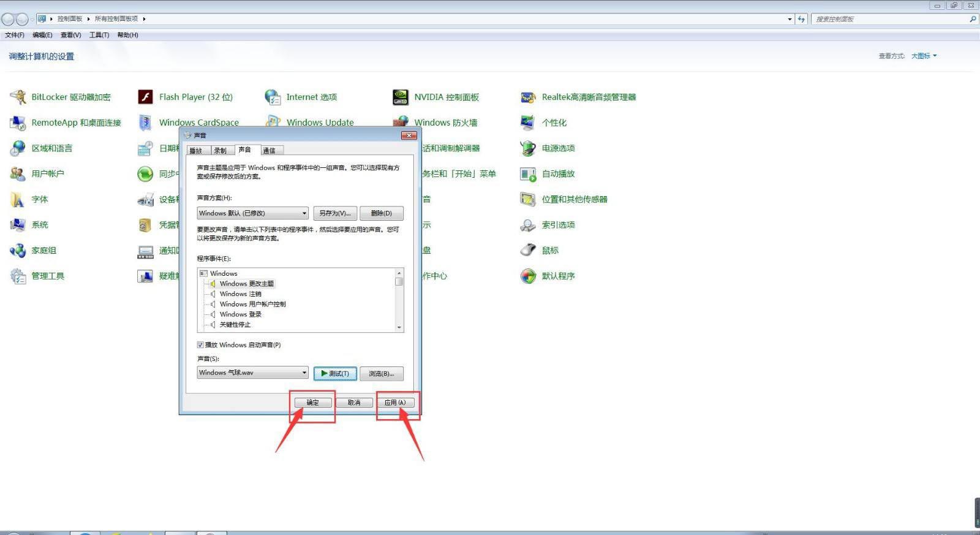The width and height of the screenshot is (980, 535).
Task: Click the address bar refresh button
Action: point(801,19)
